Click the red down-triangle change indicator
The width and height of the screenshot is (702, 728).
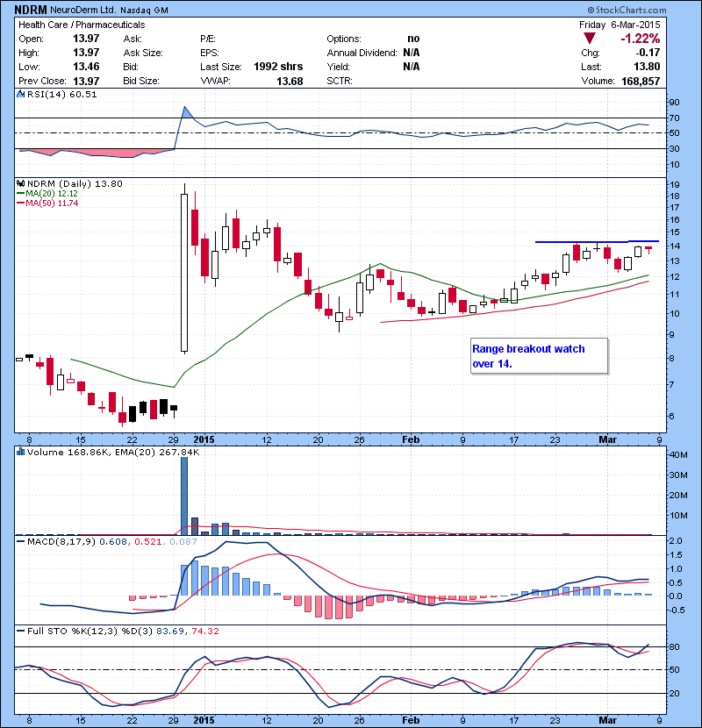(590, 39)
